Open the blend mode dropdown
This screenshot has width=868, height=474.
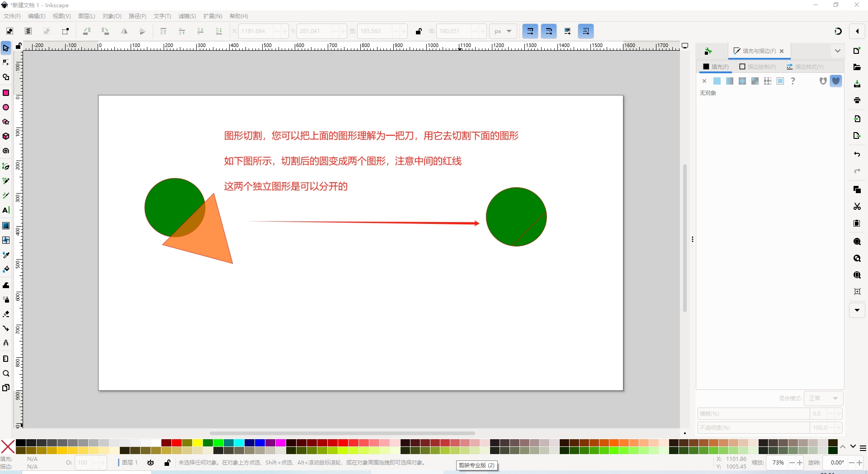coord(823,398)
